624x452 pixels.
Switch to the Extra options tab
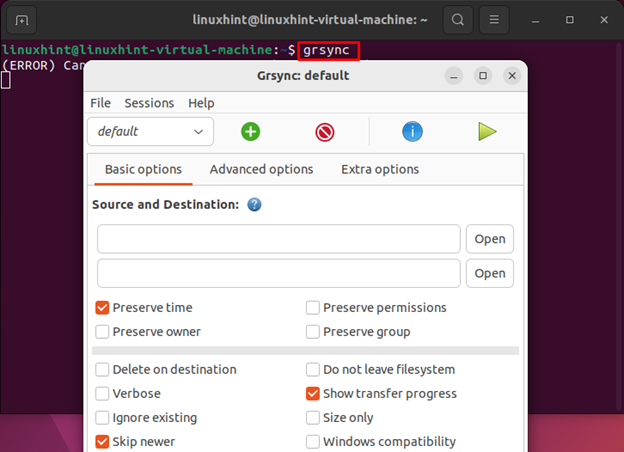pos(380,170)
